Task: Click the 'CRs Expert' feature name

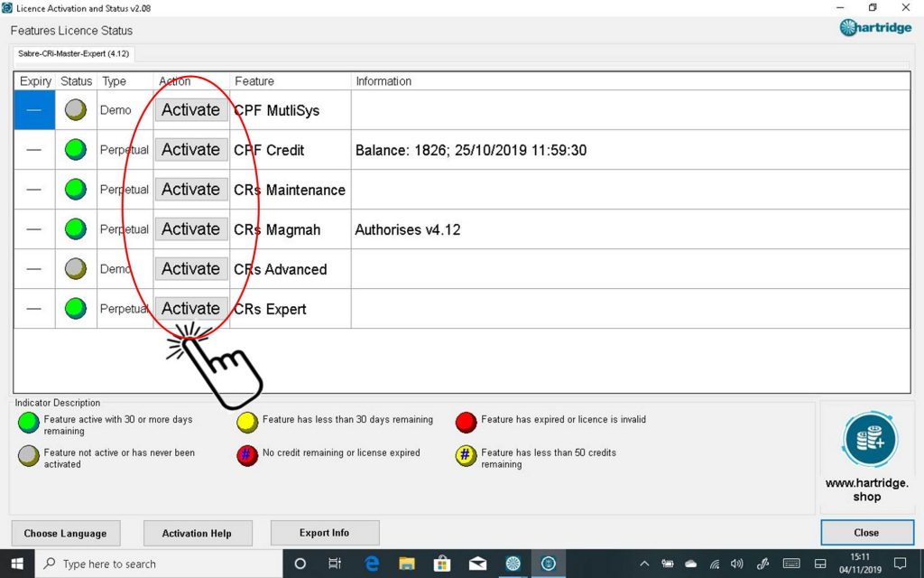Action: click(x=270, y=309)
